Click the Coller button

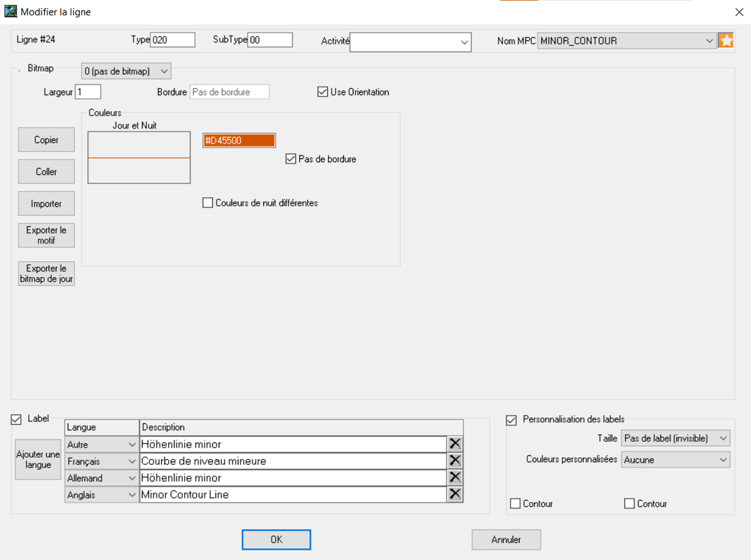(46, 171)
